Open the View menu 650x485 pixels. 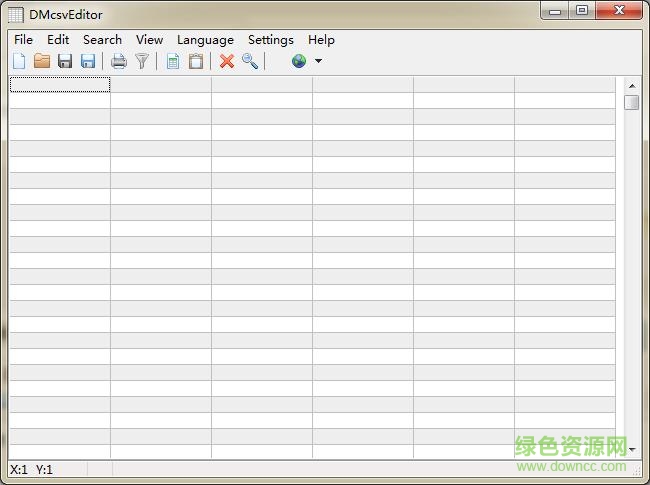coord(150,40)
